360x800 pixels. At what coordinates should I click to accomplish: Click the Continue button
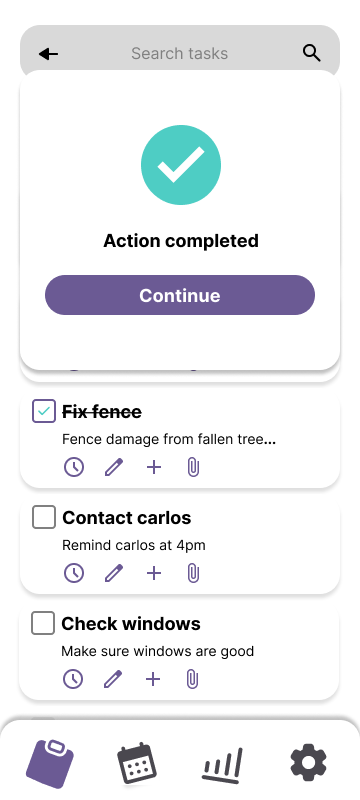coord(180,295)
